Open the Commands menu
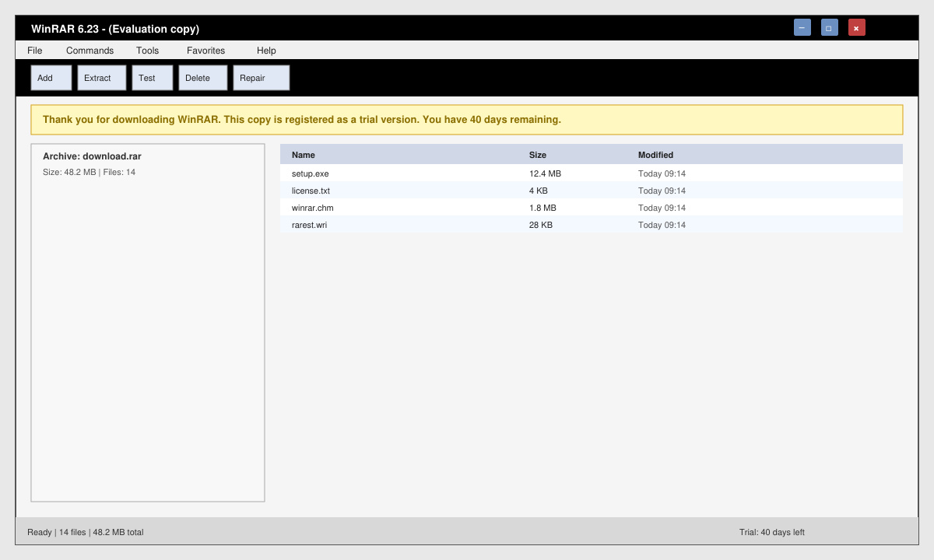 90,51
